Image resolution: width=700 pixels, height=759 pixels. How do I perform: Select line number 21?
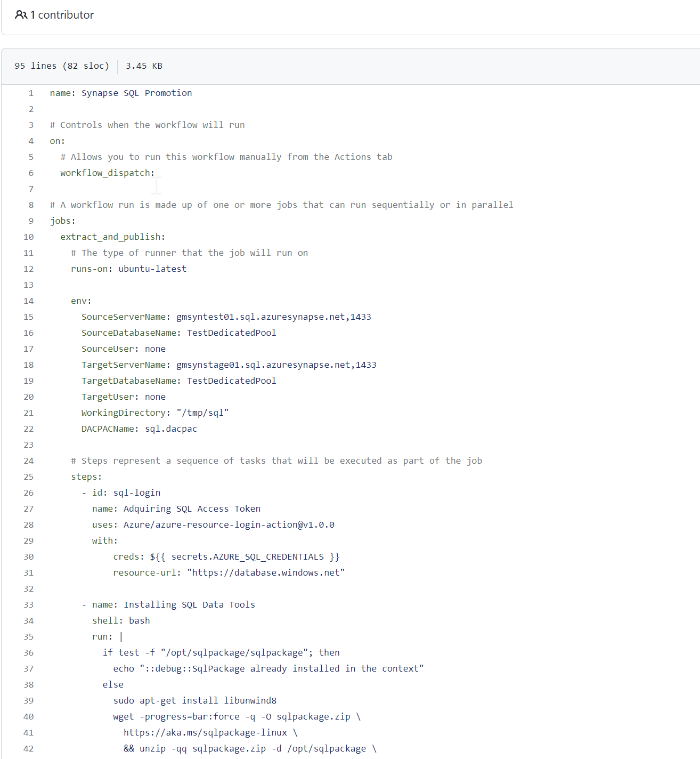tap(29, 413)
